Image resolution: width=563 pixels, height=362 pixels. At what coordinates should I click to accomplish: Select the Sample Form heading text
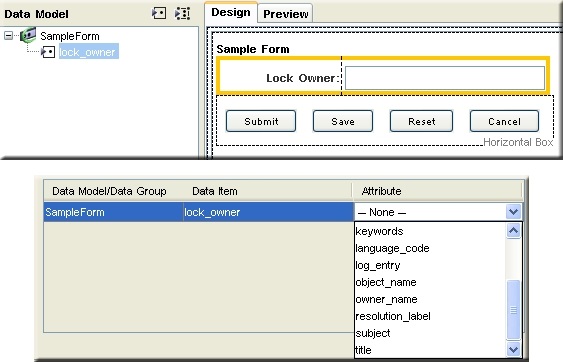(x=253, y=49)
